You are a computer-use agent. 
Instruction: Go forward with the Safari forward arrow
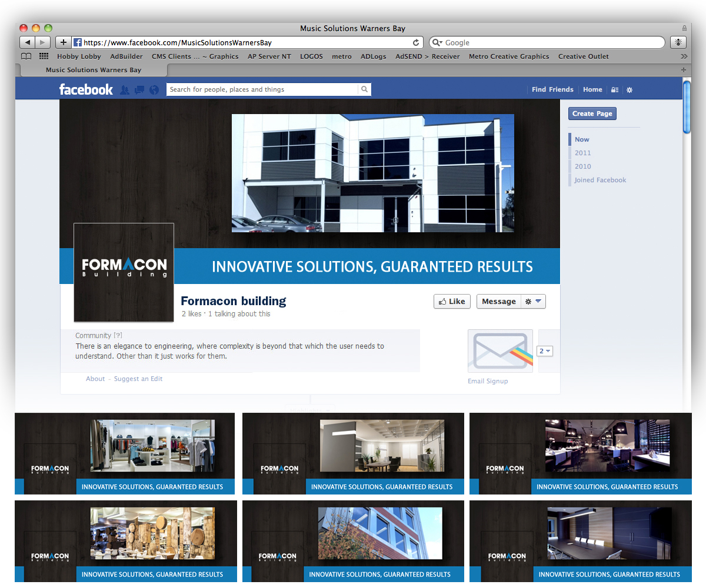click(43, 42)
